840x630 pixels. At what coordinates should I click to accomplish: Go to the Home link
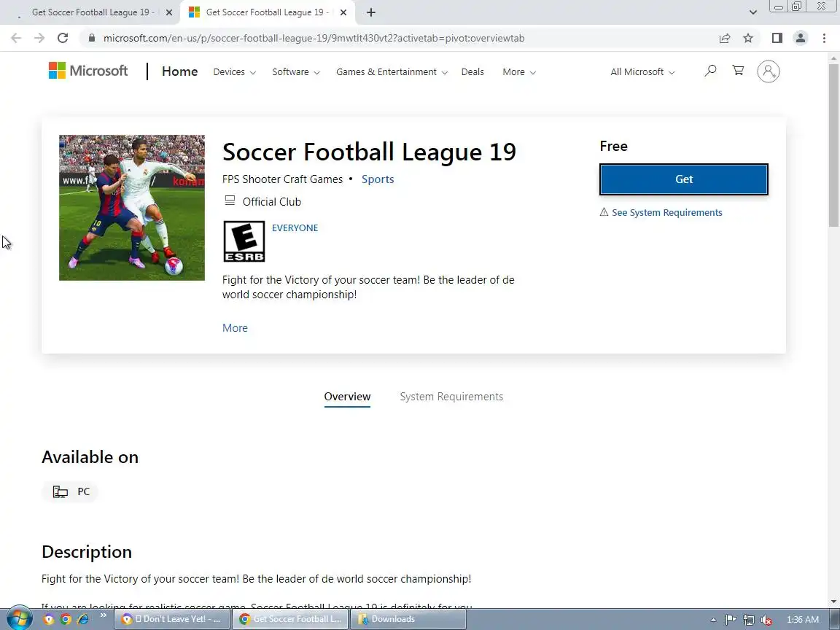tap(179, 71)
